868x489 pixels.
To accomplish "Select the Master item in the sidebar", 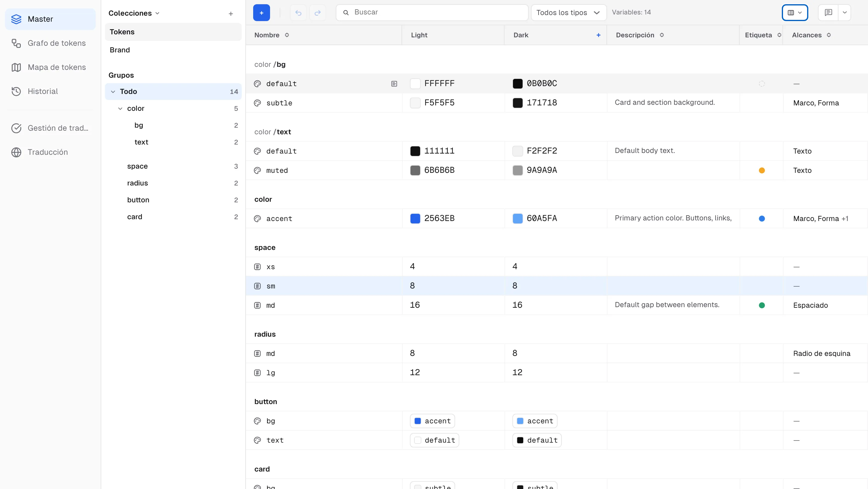I will pyautogui.click(x=50, y=19).
